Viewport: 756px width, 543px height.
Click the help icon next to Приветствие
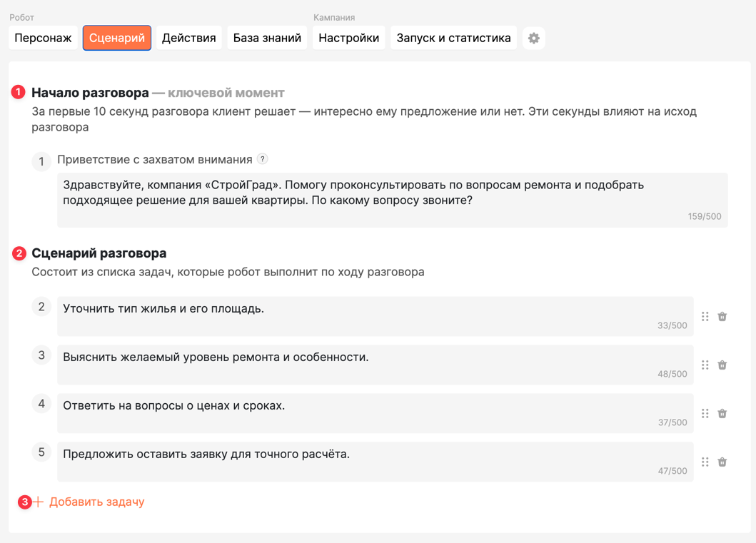pyautogui.click(x=262, y=159)
